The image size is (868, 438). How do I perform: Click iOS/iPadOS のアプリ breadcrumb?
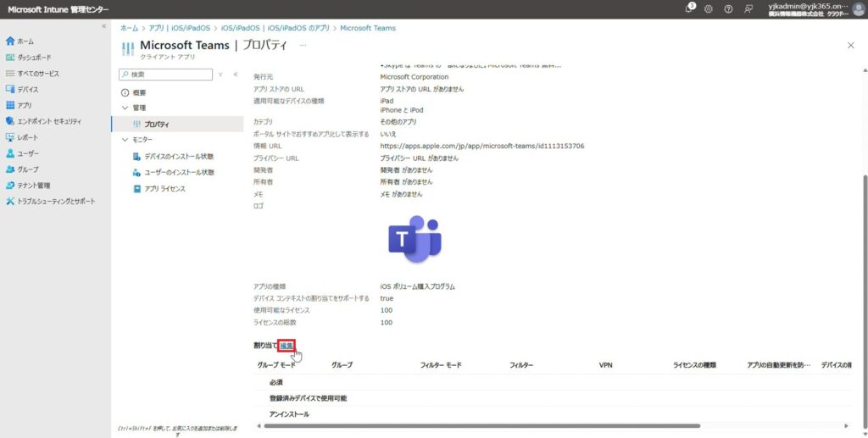tap(275, 28)
